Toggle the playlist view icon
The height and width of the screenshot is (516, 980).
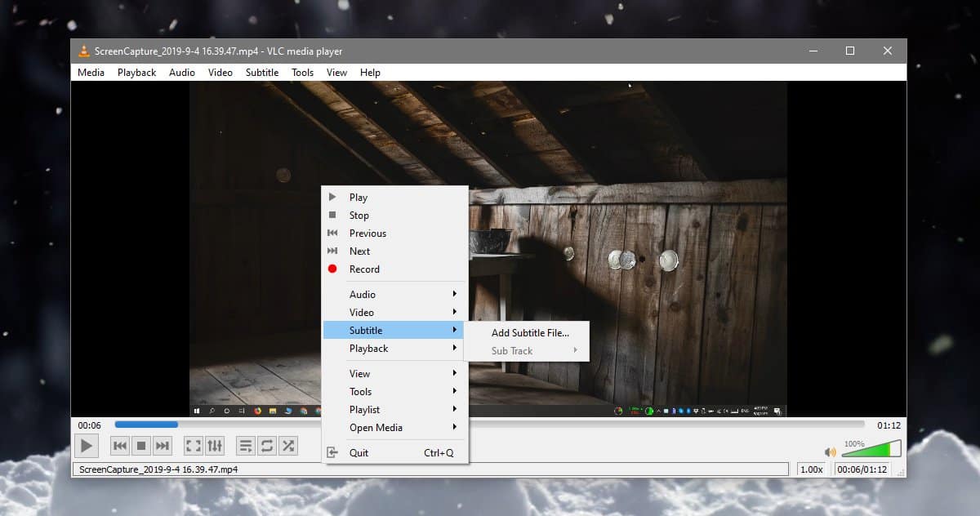click(246, 446)
